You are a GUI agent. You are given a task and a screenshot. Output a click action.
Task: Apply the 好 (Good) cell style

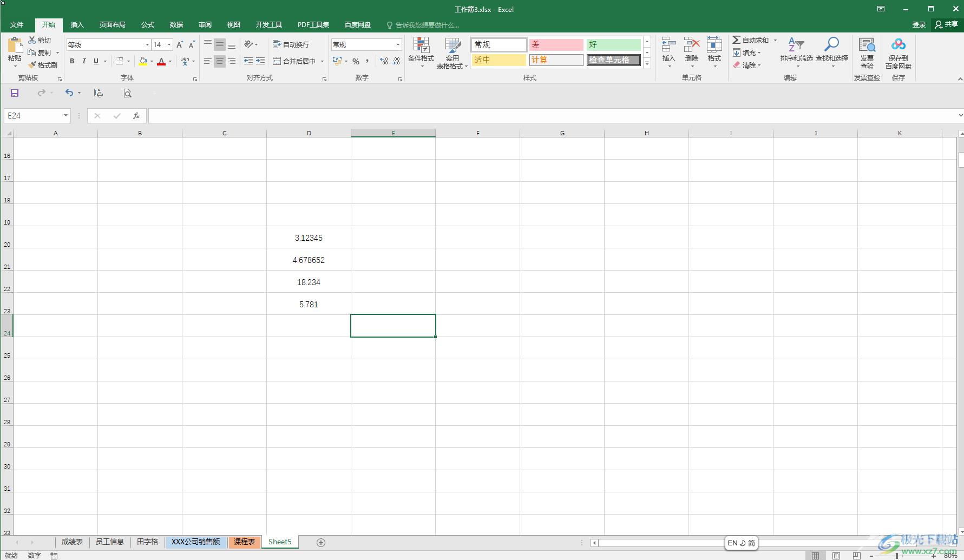pyautogui.click(x=614, y=44)
